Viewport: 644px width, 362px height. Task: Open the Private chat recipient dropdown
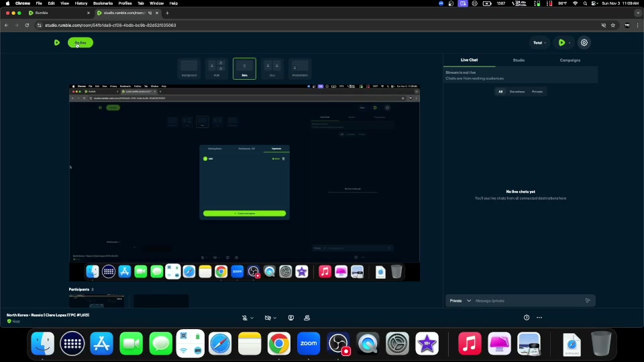click(x=460, y=301)
